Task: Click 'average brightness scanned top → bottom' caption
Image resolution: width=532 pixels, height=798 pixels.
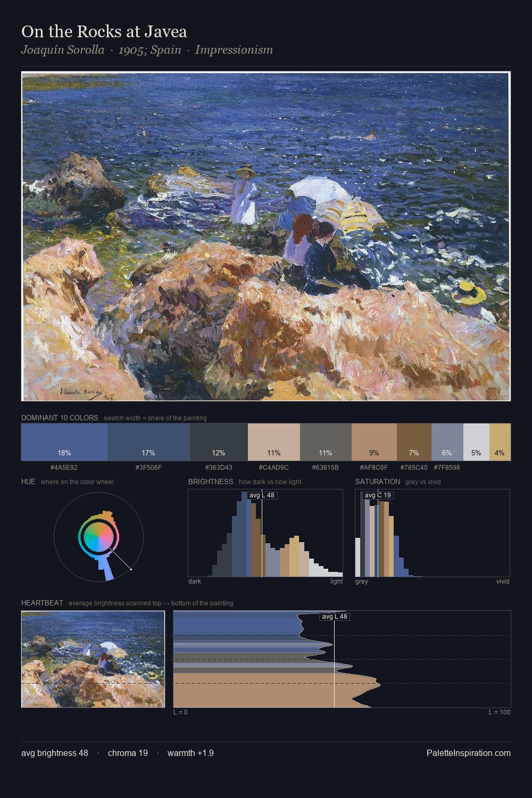Action: point(151,603)
